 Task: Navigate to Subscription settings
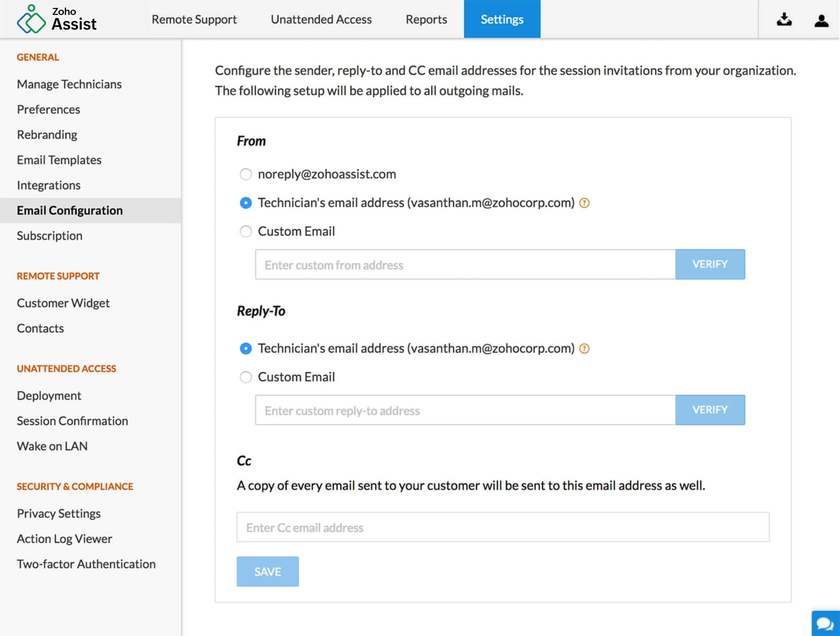49,235
